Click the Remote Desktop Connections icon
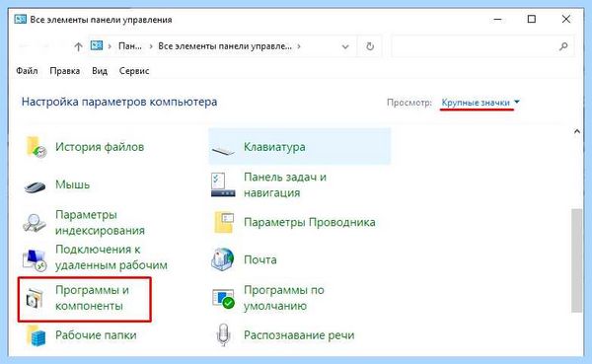 tap(35, 259)
